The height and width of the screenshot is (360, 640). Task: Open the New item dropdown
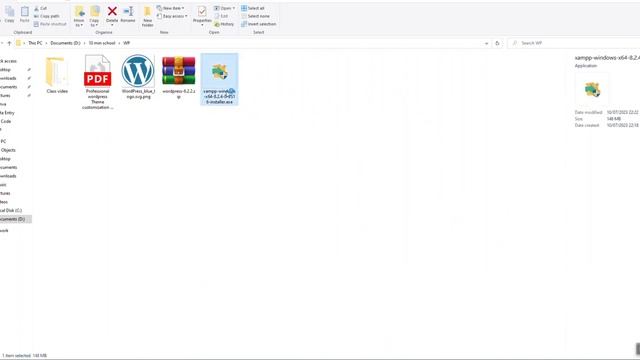[x=170, y=8]
